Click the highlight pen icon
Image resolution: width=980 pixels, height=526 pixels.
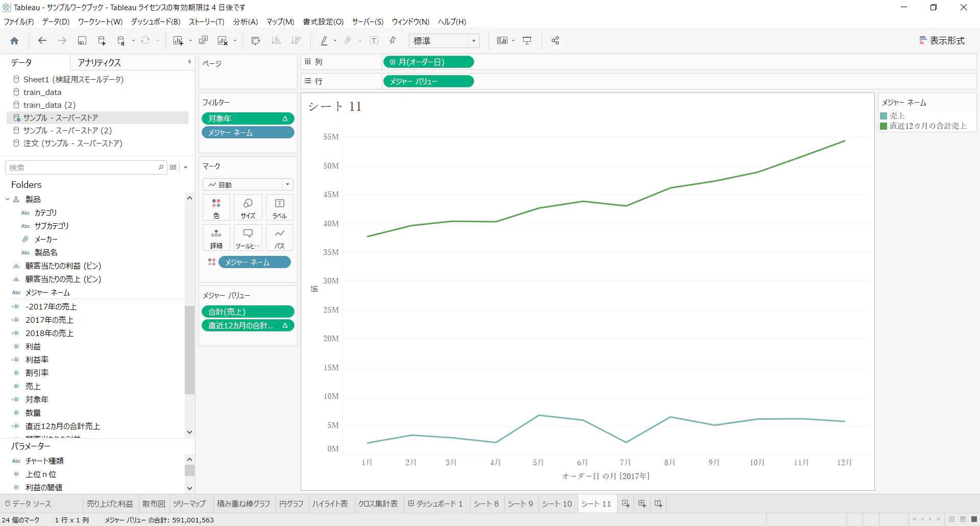coord(324,41)
